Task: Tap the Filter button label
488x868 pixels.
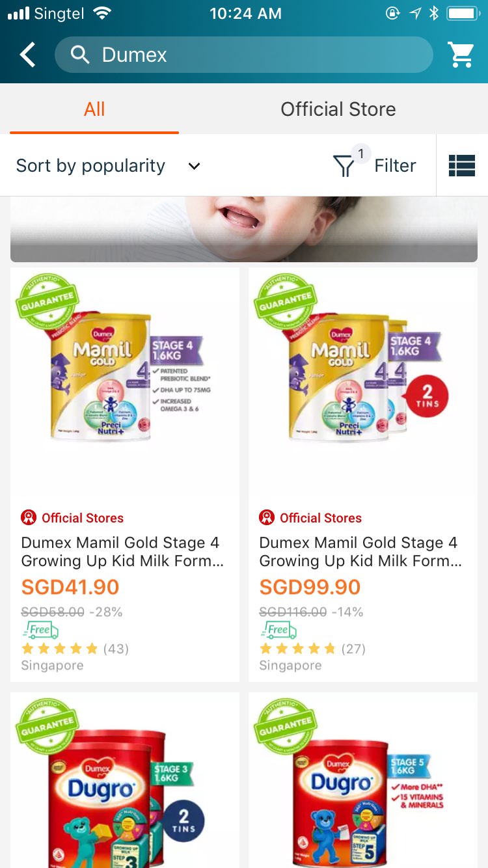Action: [x=395, y=166]
